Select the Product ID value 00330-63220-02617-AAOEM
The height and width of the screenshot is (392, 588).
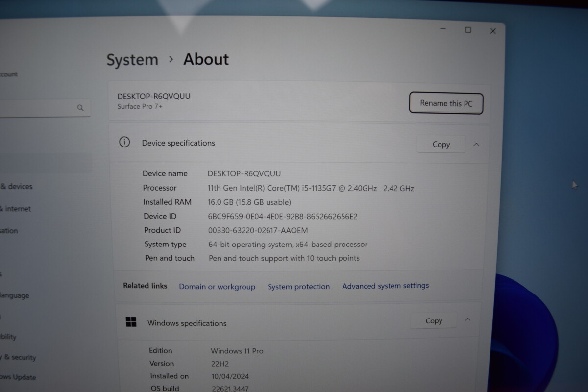click(x=258, y=230)
